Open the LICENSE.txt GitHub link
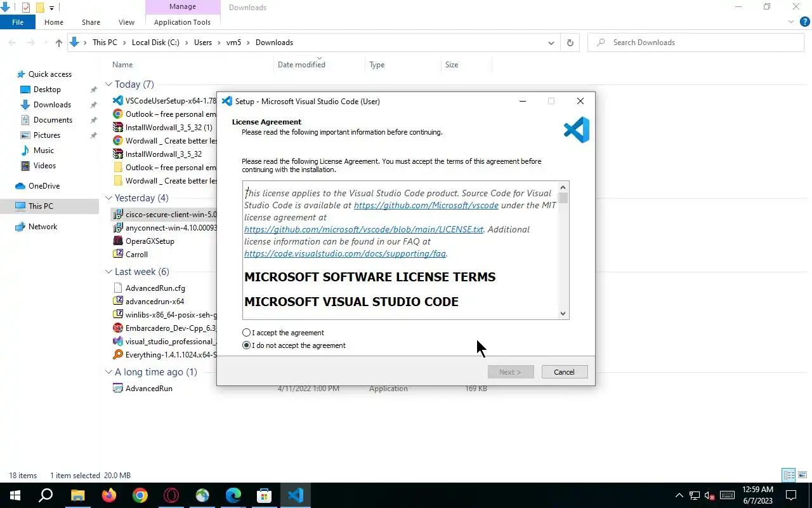Image resolution: width=812 pixels, height=508 pixels. (363, 229)
